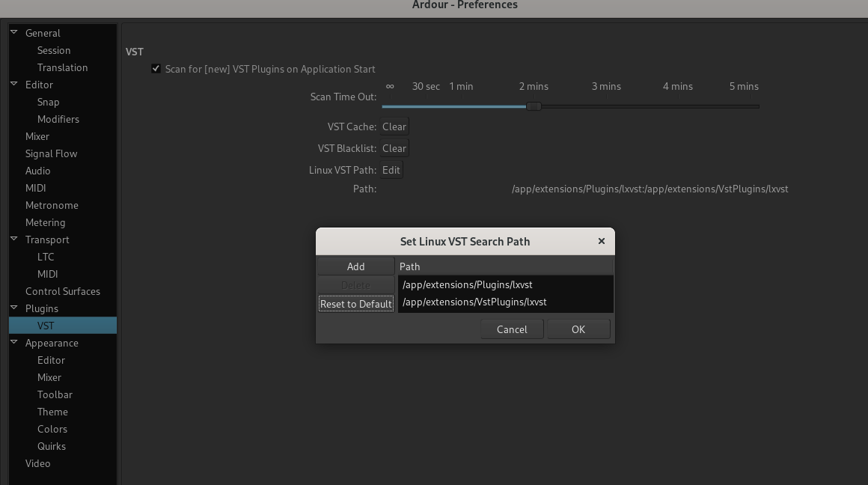868x485 pixels.
Task: Click the Scan Time Out slider handle
Action: (x=534, y=106)
